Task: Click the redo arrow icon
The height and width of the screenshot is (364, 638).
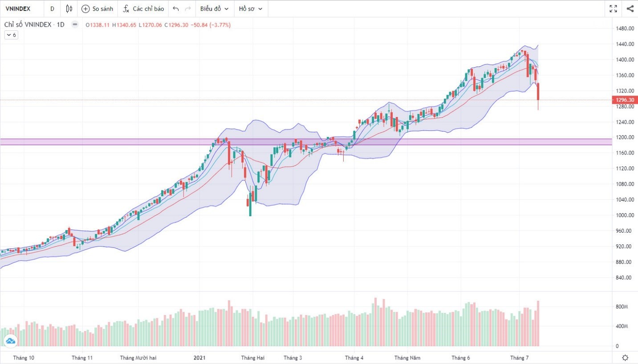Action: [188, 8]
